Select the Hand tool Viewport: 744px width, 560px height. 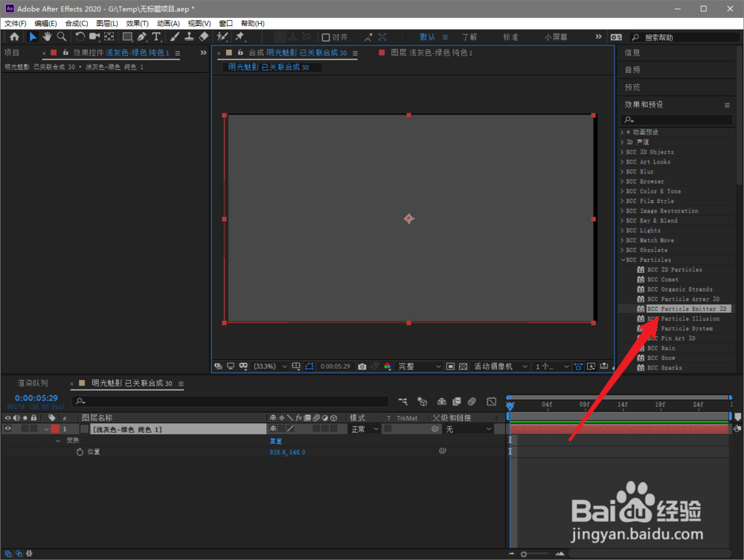click(47, 36)
